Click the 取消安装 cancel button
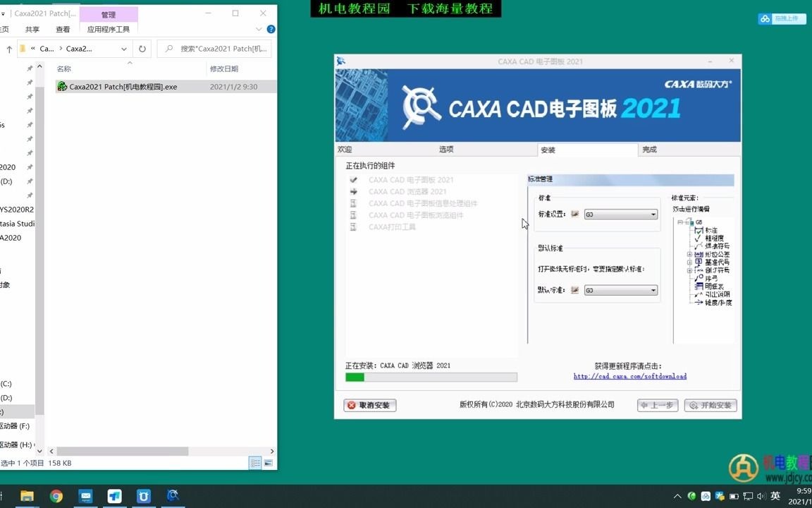 pyautogui.click(x=369, y=405)
